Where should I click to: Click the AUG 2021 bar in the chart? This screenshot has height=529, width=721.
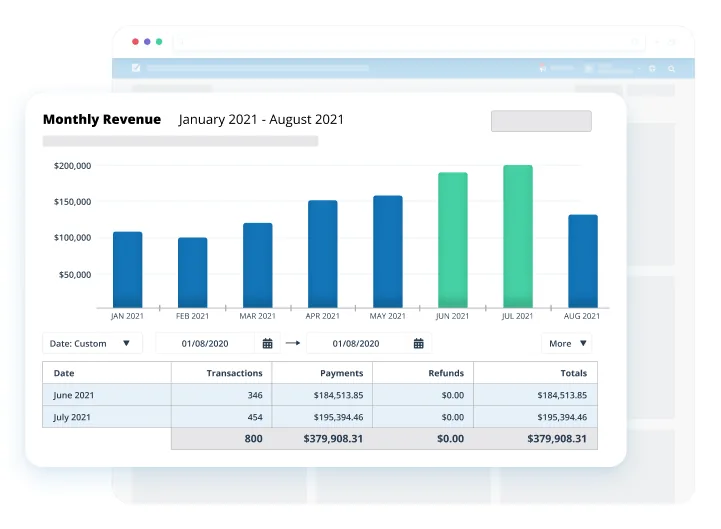pyautogui.click(x=583, y=261)
